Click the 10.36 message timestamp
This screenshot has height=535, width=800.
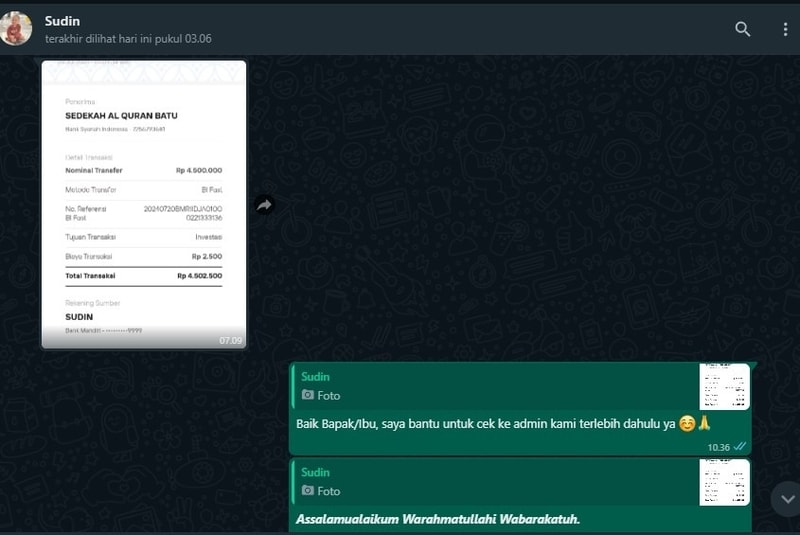(718, 447)
